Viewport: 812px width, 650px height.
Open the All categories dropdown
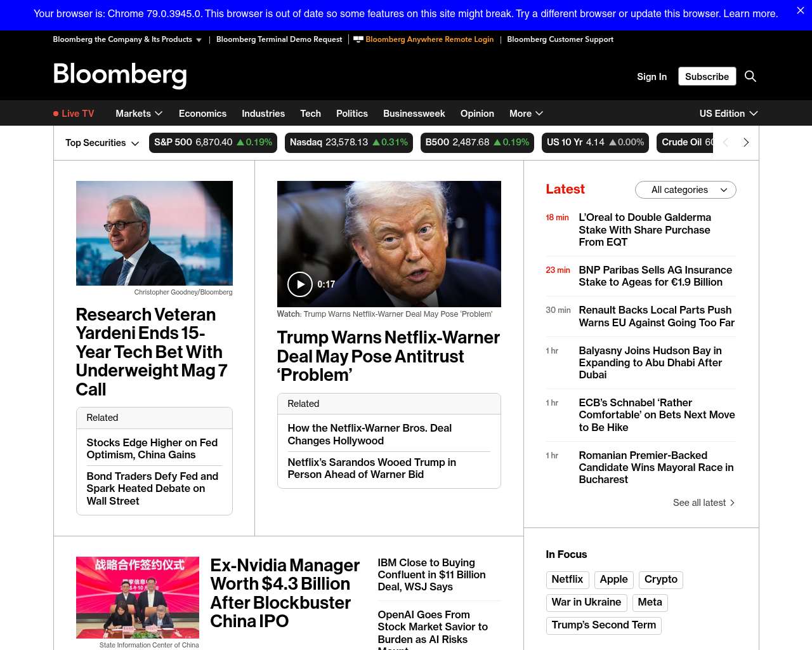point(685,190)
